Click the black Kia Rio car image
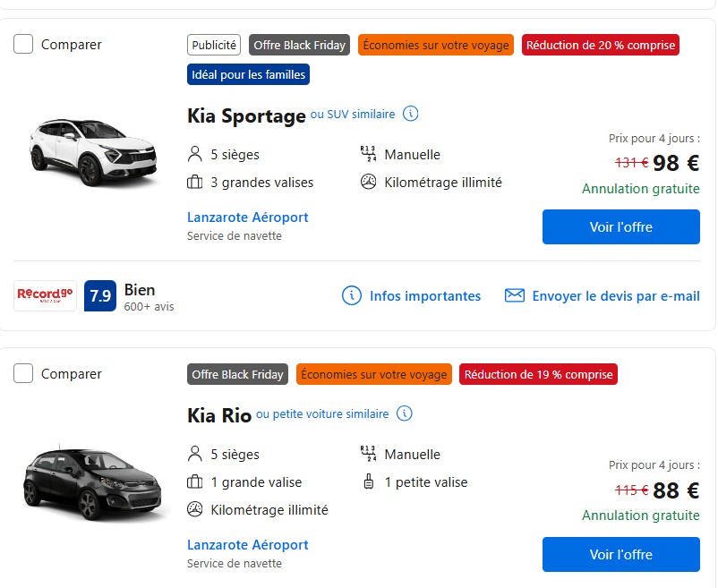 click(92, 483)
